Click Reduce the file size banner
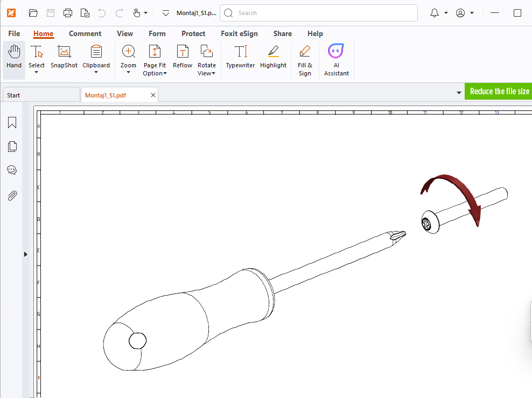The image size is (532, 398). 499,91
